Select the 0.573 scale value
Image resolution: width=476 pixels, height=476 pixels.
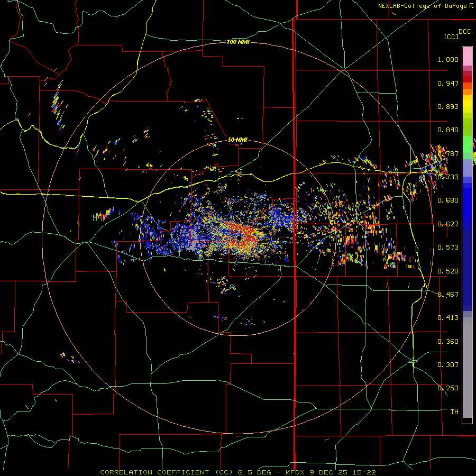point(448,248)
